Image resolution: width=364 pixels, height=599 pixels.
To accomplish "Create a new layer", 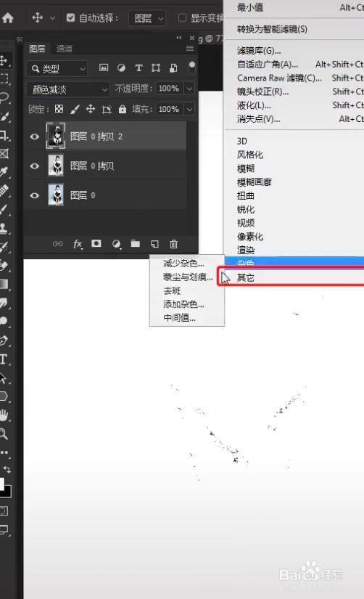I will click(154, 244).
